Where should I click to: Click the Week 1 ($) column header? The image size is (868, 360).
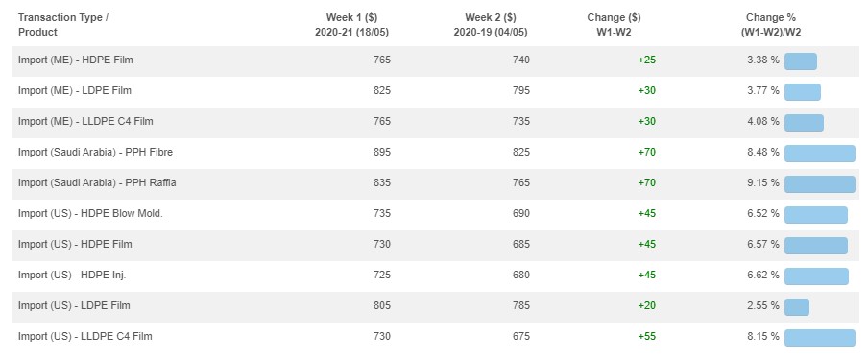[352, 25]
